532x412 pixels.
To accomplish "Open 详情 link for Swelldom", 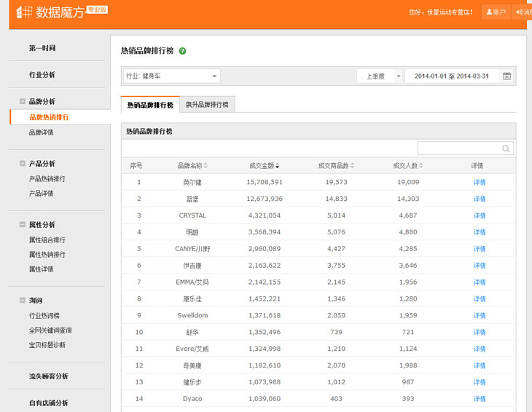I will pyautogui.click(x=480, y=315).
